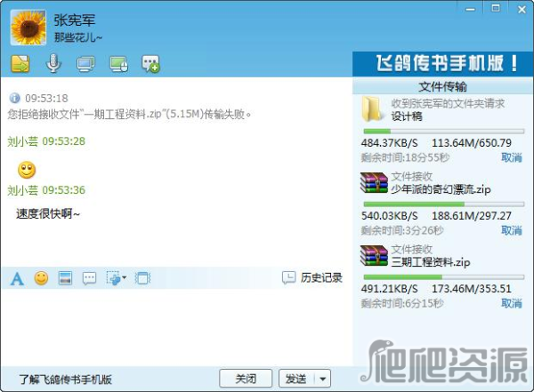
Task: Open the emoticon picker smiley icon
Action: [x=41, y=278]
